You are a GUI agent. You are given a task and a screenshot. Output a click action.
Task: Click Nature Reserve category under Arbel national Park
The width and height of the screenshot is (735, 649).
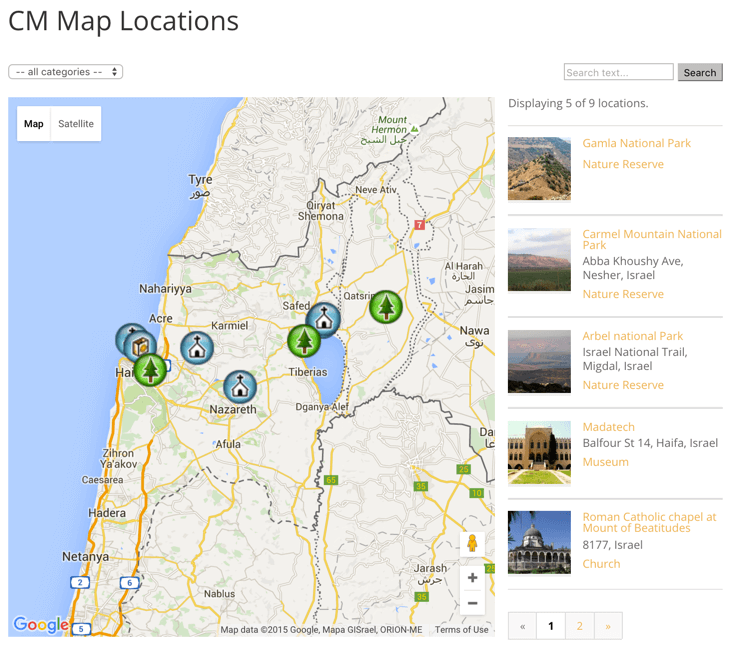(623, 385)
